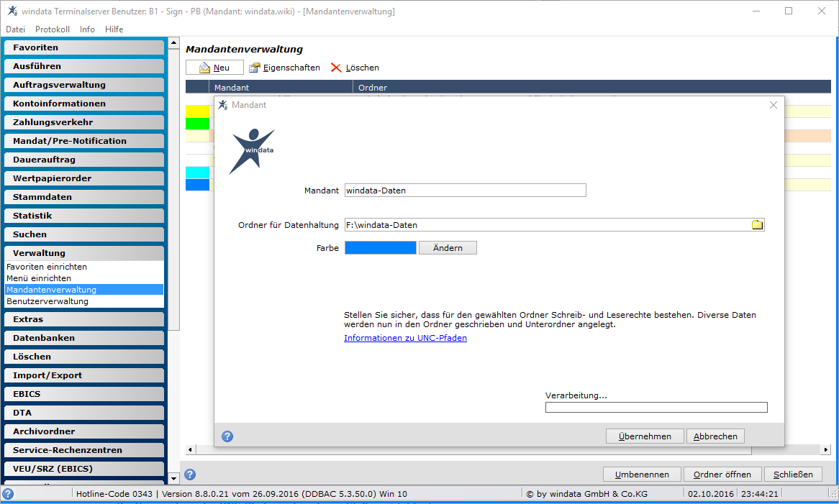The width and height of the screenshot is (839, 504).
Task: Click the Umbenennen button
Action: [x=642, y=474]
